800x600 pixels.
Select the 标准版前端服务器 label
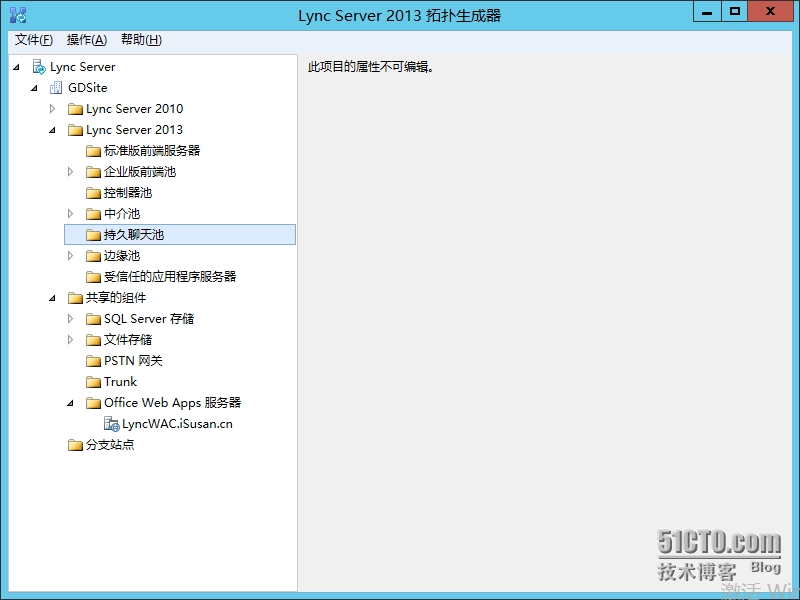(152, 151)
